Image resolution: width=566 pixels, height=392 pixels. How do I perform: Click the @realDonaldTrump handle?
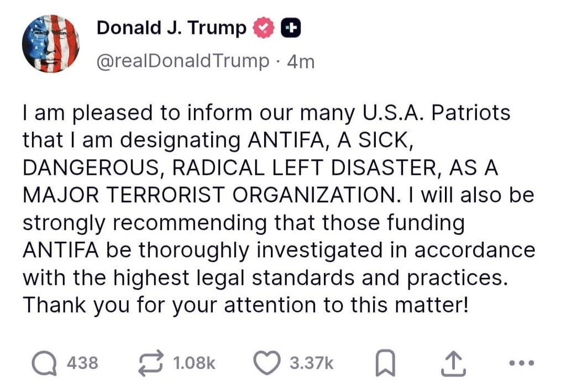[x=182, y=61]
